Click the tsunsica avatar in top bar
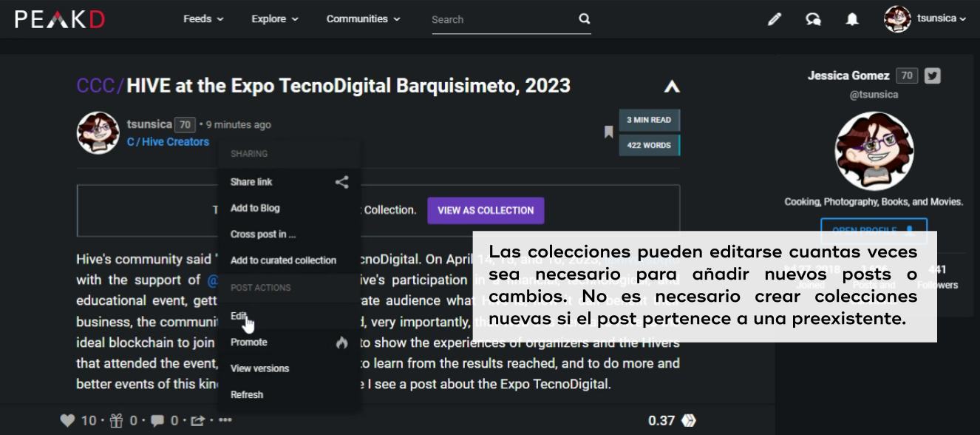This screenshot has height=435, width=980. (x=897, y=19)
